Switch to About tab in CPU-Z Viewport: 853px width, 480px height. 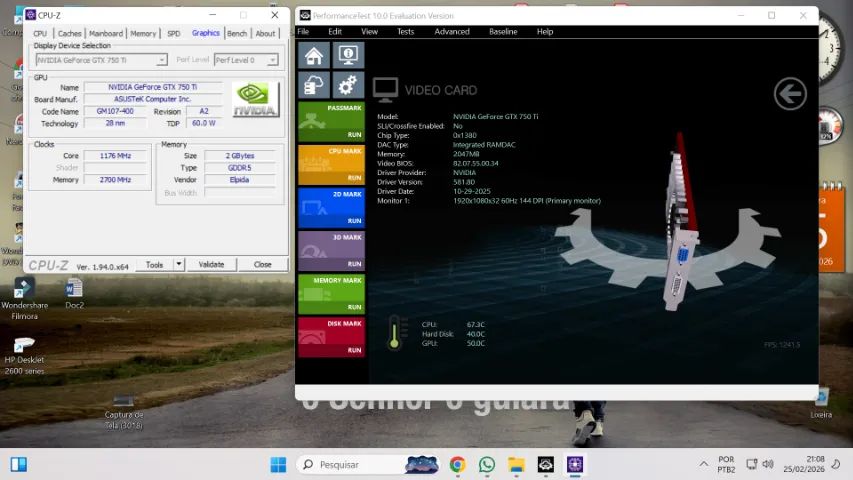(265, 34)
